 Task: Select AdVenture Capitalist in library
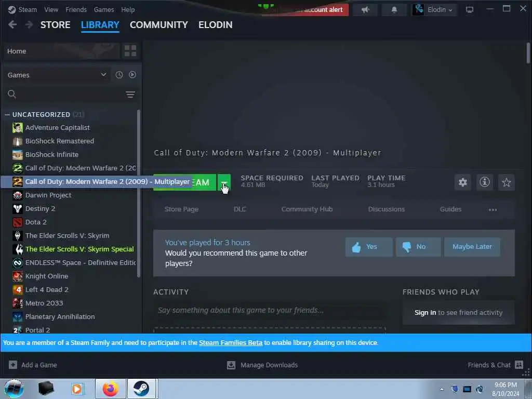point(57,128)
